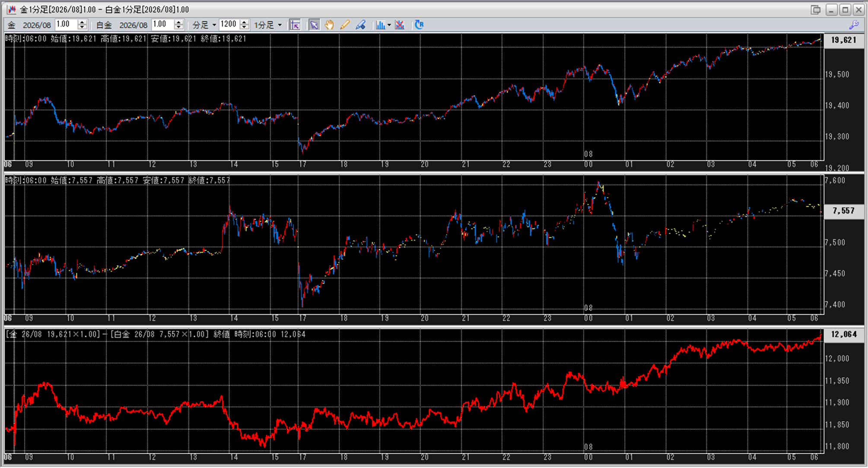The image size is (868, 468).
Task: Activate the hand pan tool
Action: [x=329, y=25]
